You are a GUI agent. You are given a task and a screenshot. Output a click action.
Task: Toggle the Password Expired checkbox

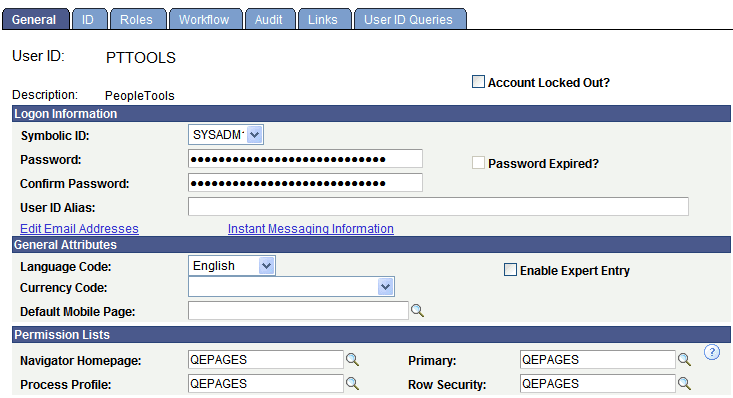[478, 163]
